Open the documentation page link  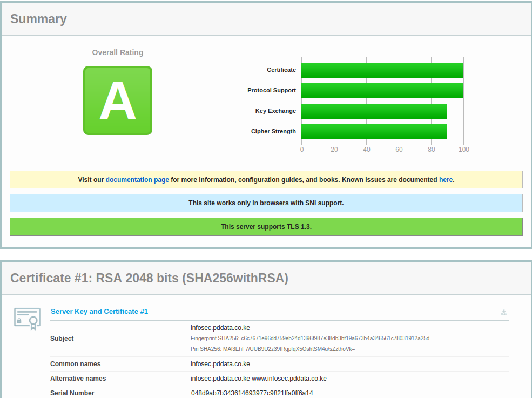137,180
